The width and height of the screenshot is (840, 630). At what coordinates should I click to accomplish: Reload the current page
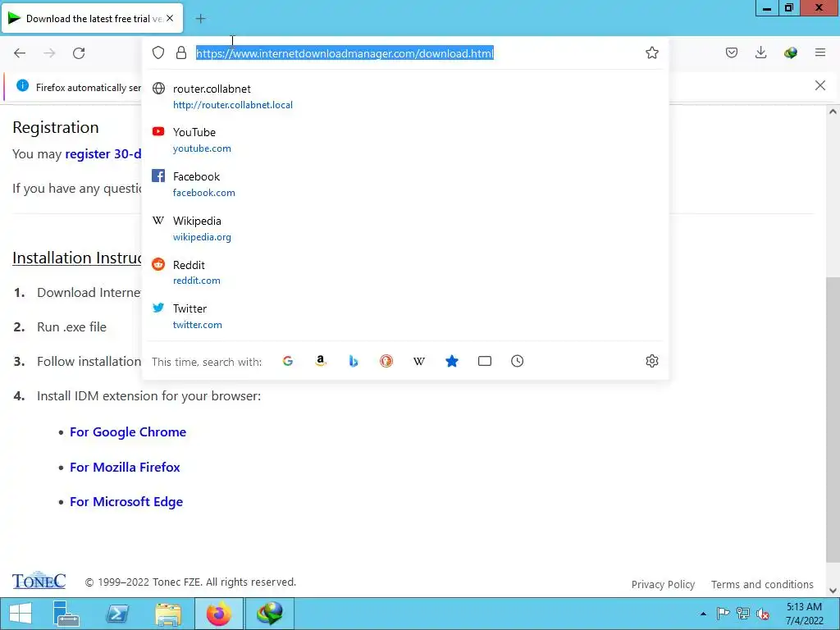[x=79, y=53]
